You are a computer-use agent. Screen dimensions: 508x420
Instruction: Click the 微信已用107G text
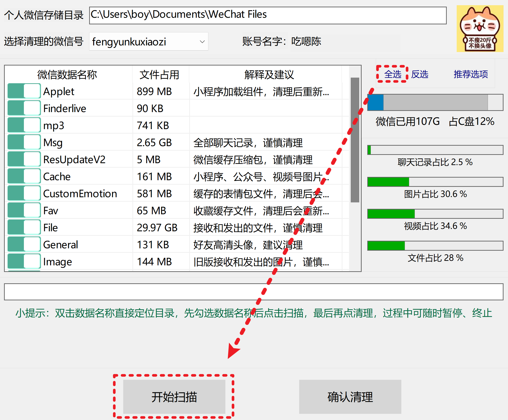click(408, 121)
